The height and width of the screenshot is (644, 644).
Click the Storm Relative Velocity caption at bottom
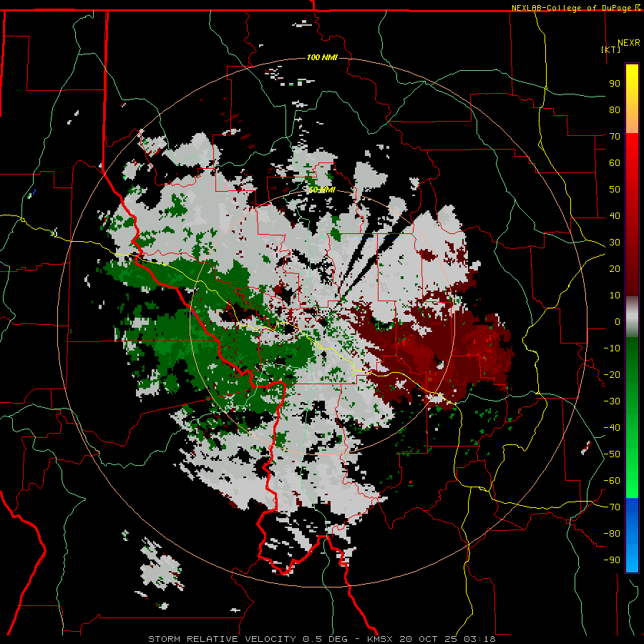coord(322,639)
